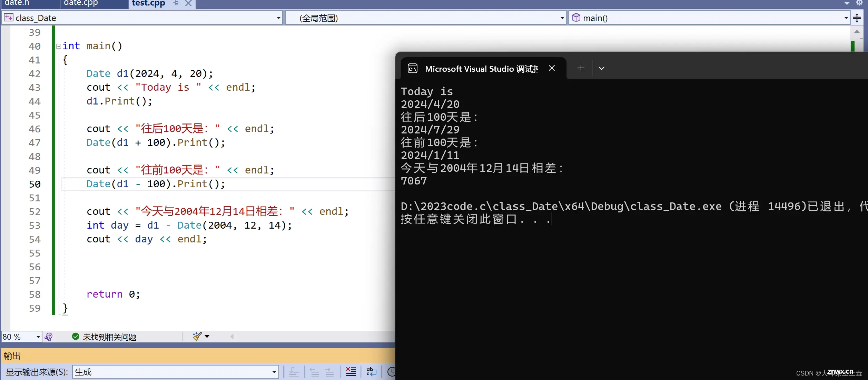
Task: Click the terminal panel list expander
Action: (602, 68)
